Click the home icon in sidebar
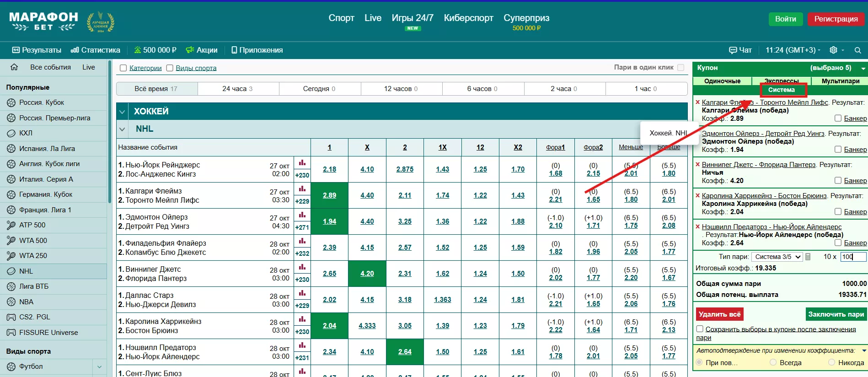The width and height of the screenshot is (868, 377). pyautogui.click(x=14, y=67)
